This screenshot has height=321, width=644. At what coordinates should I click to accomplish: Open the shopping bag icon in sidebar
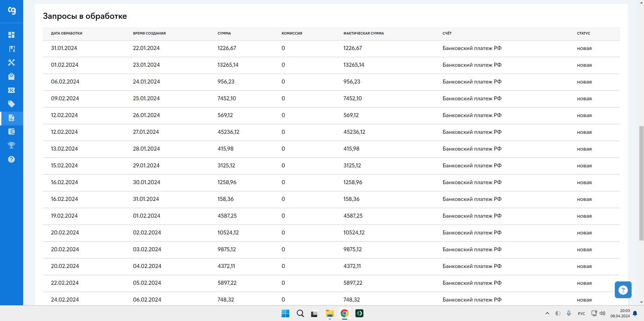pyautogui.click(x=11, y=76)
